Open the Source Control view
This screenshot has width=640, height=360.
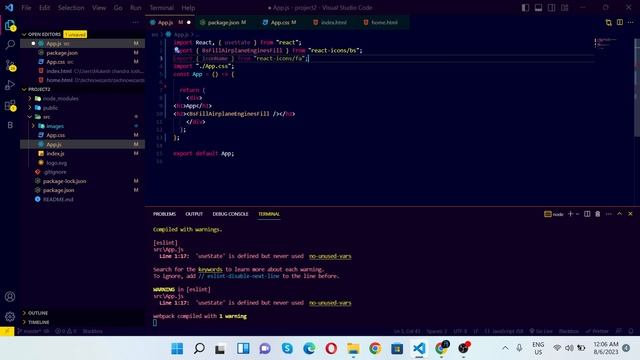10,65
